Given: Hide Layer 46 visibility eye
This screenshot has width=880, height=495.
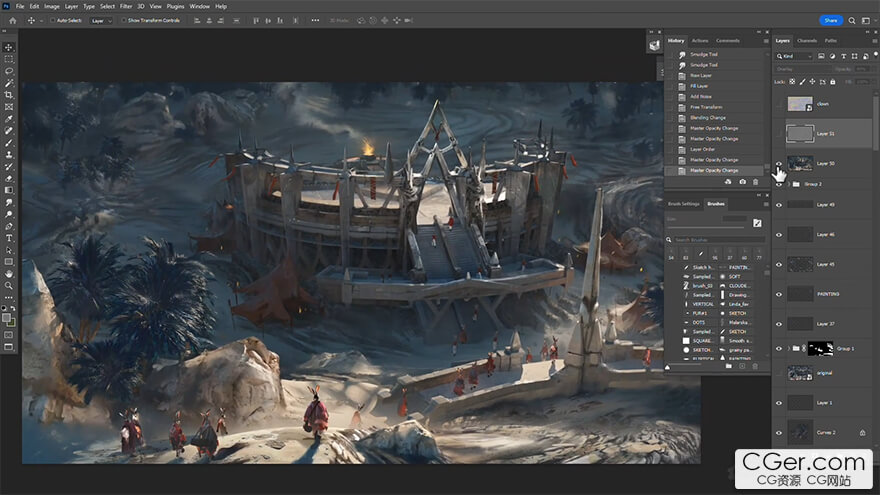Looking at the screenshot, I should pos(779,235).
